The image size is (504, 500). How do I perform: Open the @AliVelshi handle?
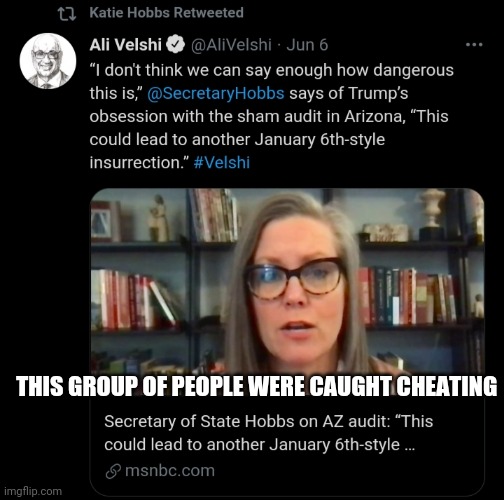(231, 45)
